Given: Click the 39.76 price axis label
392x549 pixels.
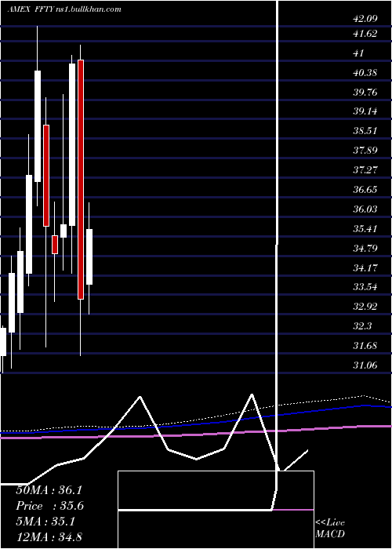Looking at the screenshot, I should [x=365, y=93].
